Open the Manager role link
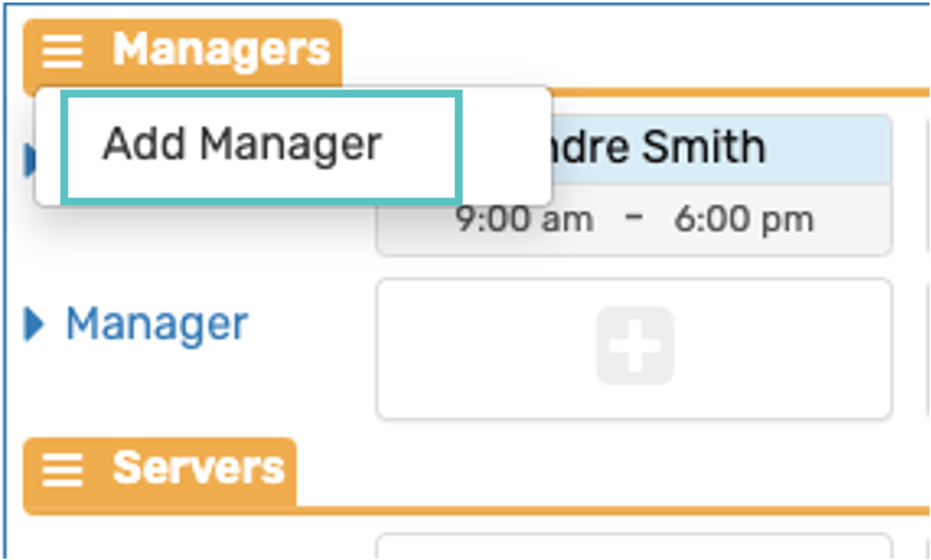This screenshot has height=560, width=931. pos(157,324)
